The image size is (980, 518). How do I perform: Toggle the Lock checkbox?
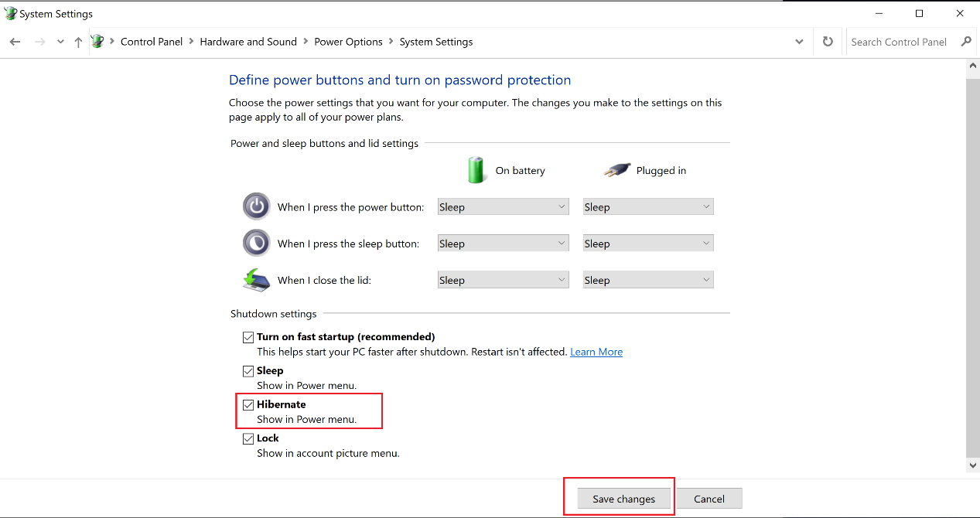248,438
